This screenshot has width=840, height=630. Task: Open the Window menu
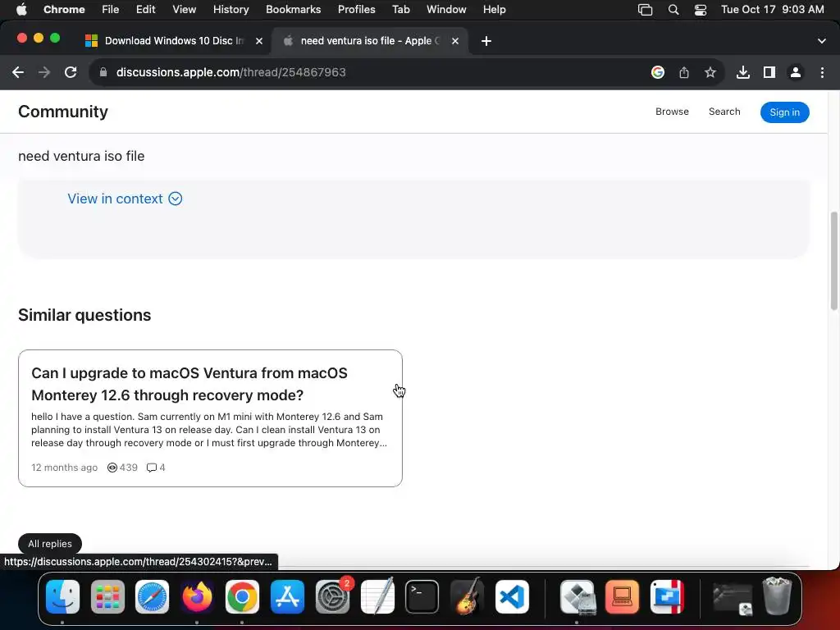tap(446, 10)
